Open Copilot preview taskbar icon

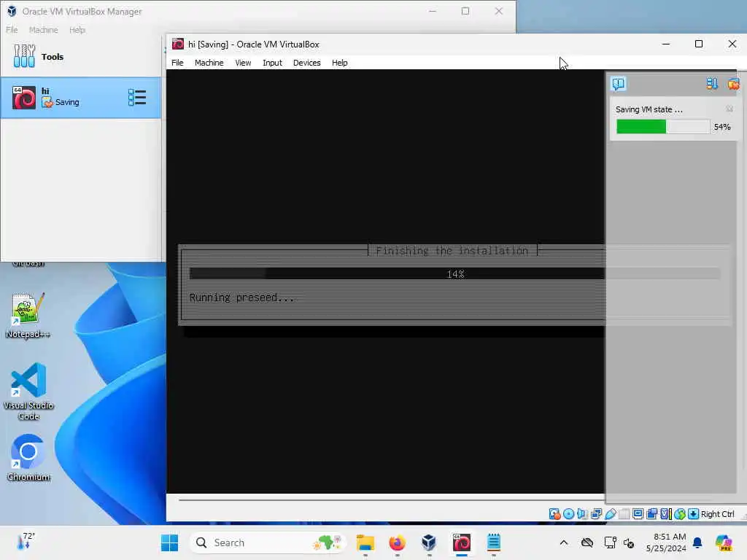click(x=724, y=542)
